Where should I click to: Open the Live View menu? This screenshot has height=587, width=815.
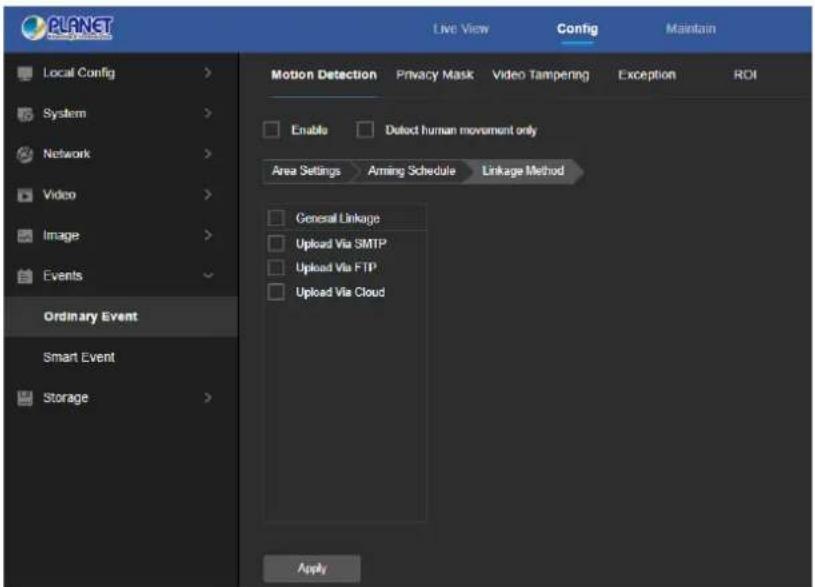[461, 29]
